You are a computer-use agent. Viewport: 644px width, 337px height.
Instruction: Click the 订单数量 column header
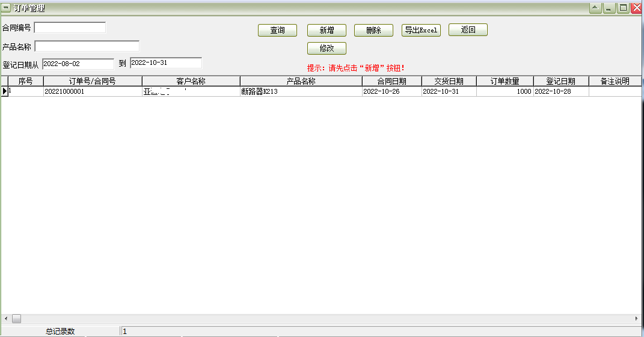click(504, 81)
